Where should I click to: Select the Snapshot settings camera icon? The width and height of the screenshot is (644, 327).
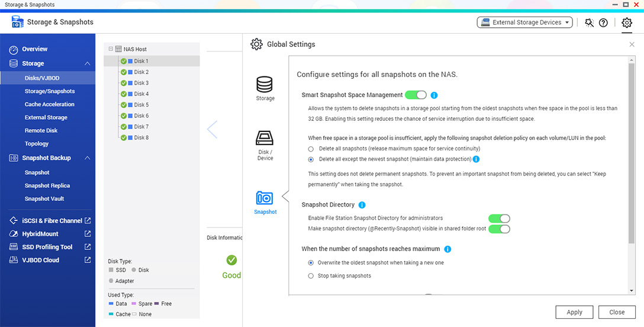coord(265,198)
